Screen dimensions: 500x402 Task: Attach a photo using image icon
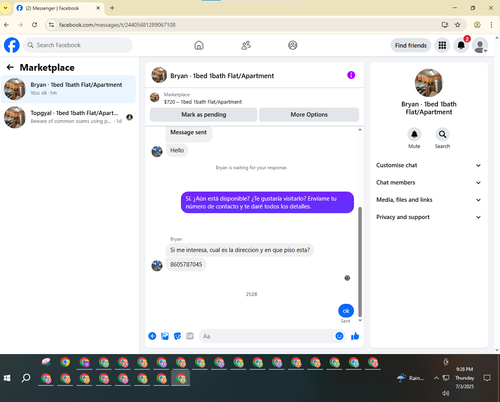point(165,336)
